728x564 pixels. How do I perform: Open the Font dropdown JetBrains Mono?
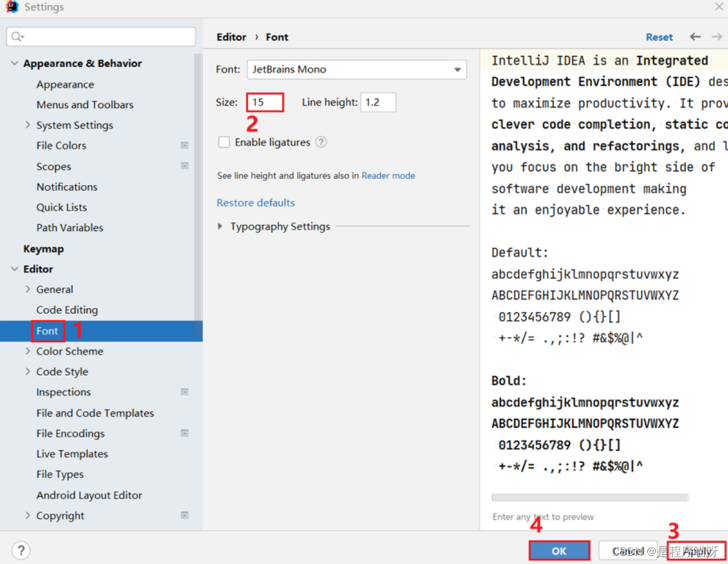point(357,70)
